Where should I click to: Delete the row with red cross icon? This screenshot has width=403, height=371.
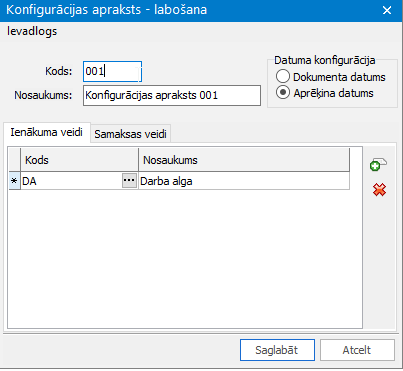coord(379,190)
